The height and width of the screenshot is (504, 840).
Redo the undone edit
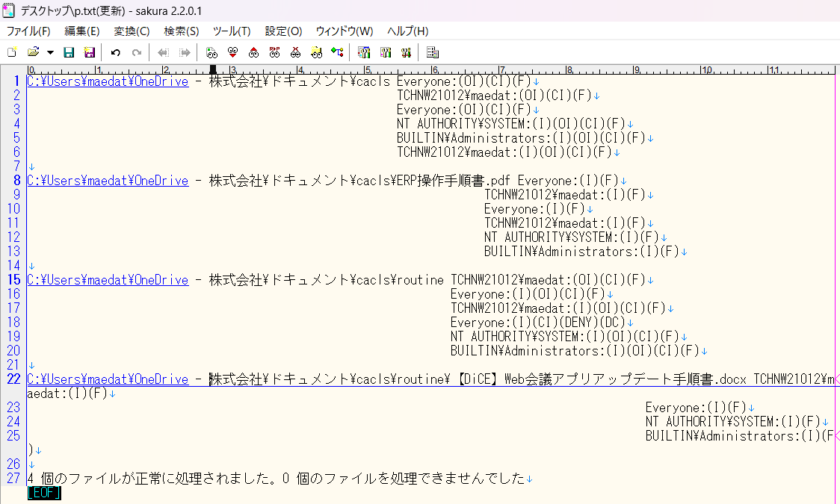[x=135, y=52]
